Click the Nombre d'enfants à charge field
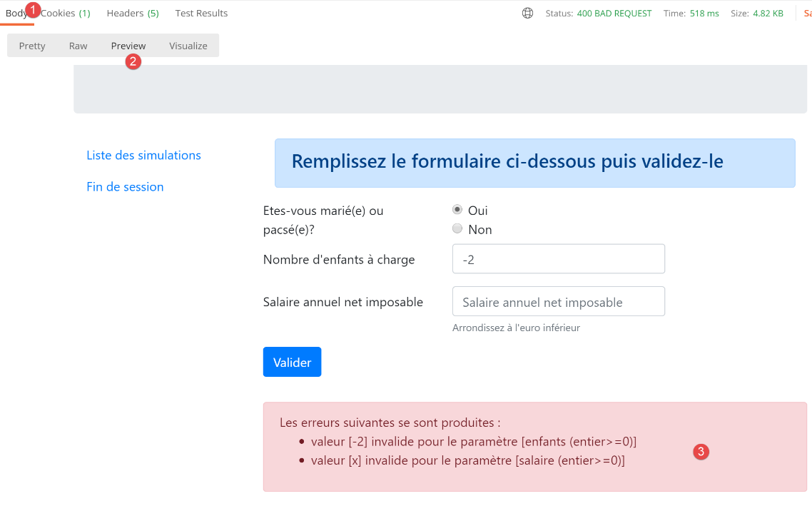The width and height of the screenshot is (812, 506). pos(558,259)
